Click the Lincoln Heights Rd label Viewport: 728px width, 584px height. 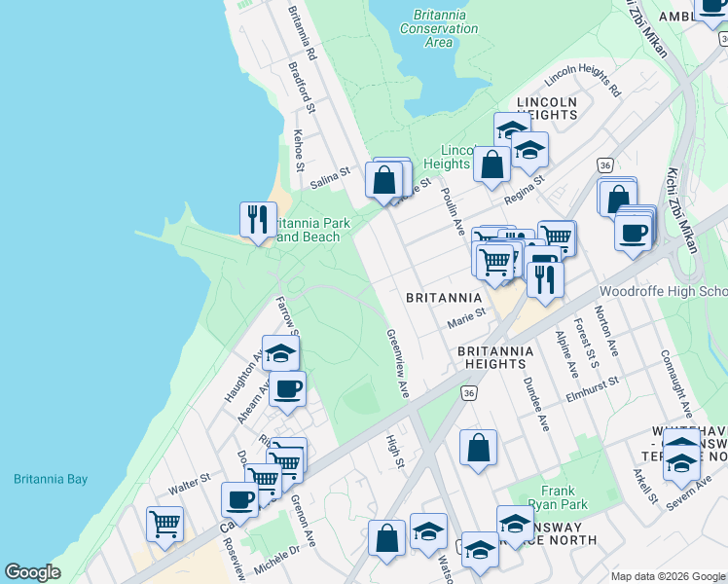point(583,80)
